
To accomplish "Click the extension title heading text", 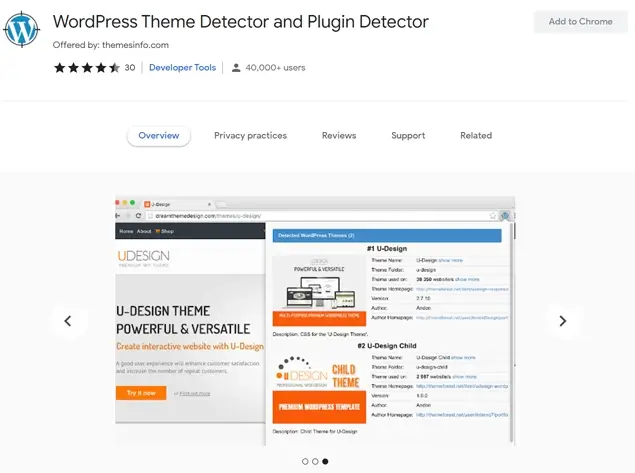I will pyautogui.click(x=241, y=22).
